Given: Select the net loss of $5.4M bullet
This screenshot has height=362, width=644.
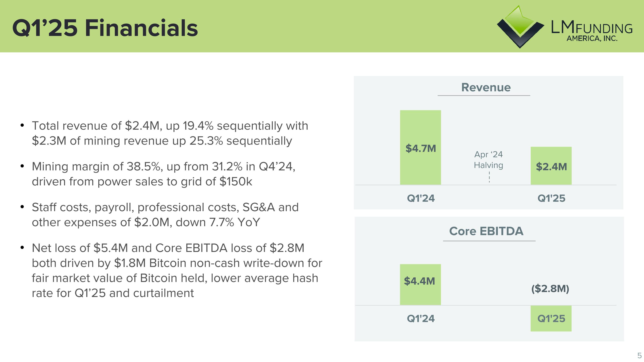Looking at the screenshot, I should point(177,270).
